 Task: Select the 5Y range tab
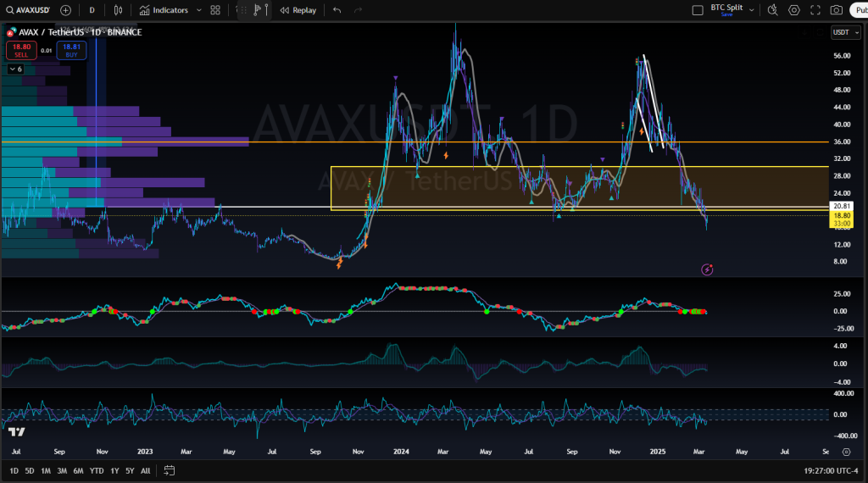(130, 471)
